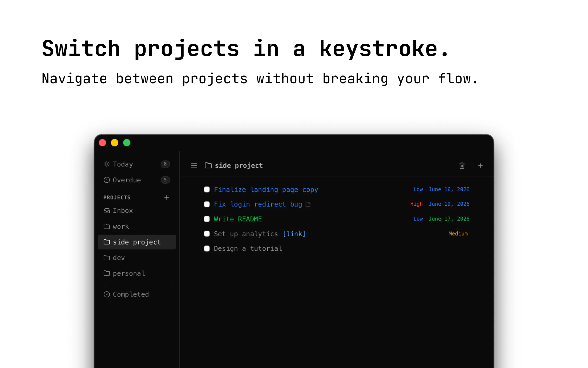This screenshot has width=588, height=368.
Task: Click the folder icon beside dev
Action: pos(107,258)
